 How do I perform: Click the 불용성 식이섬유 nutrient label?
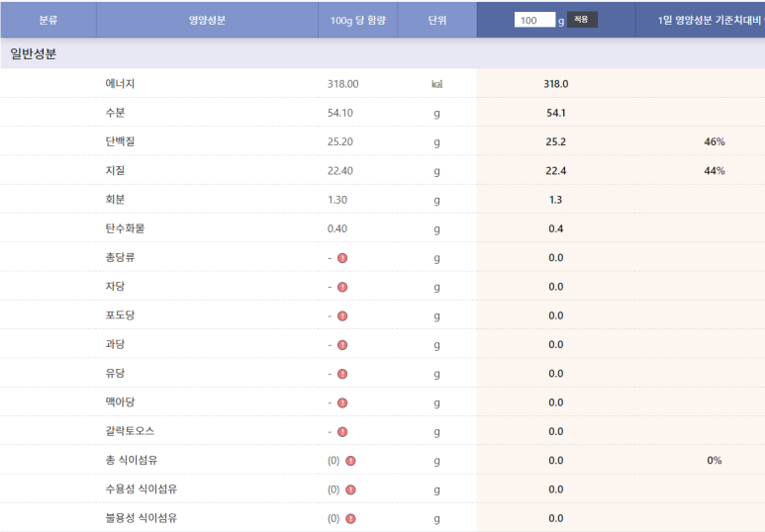click(142, 518)
